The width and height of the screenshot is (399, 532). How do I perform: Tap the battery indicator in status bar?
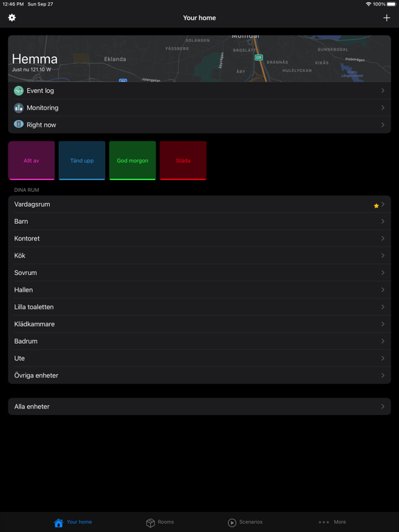pyautogui.click(x=391, y=4)
